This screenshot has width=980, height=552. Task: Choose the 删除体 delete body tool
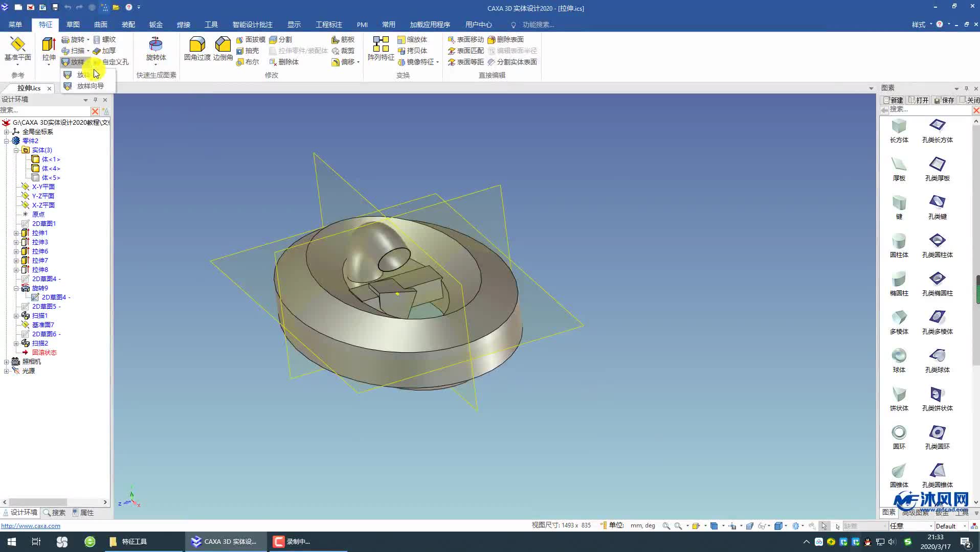point(284,62)
